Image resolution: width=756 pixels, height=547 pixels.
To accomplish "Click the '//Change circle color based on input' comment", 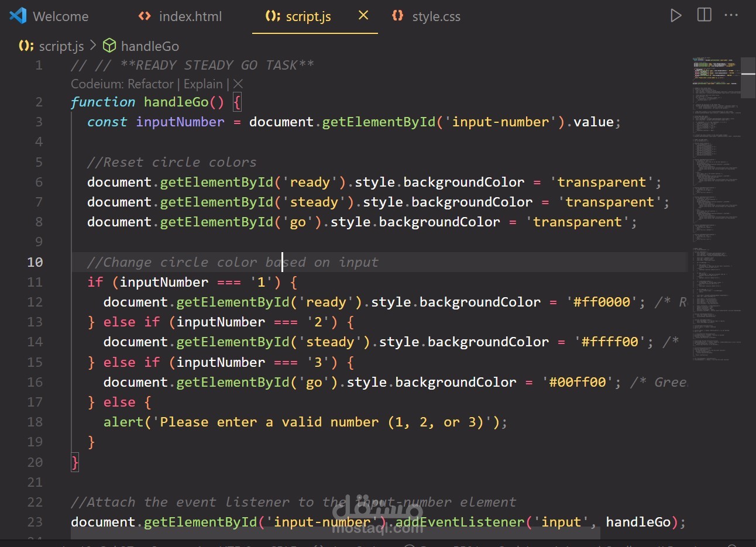I will pos(233,263).
